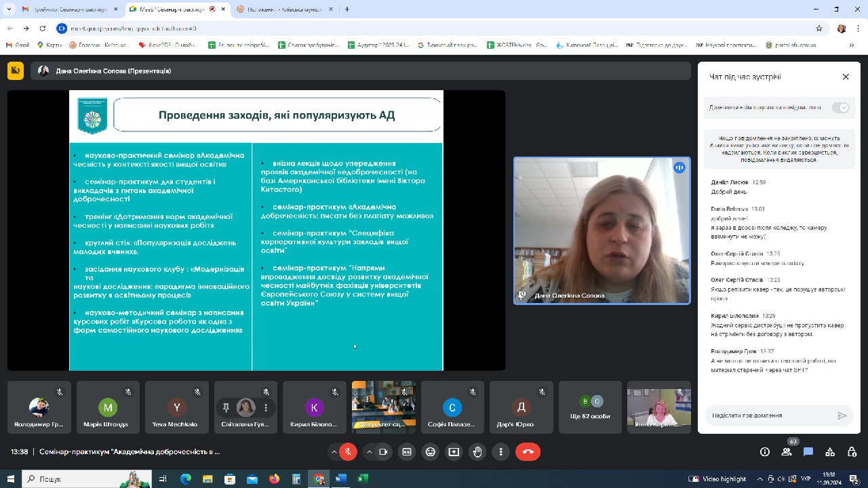Toggle the chat panel icon
Screen dimensions: 868x488
tap(808, 452)
